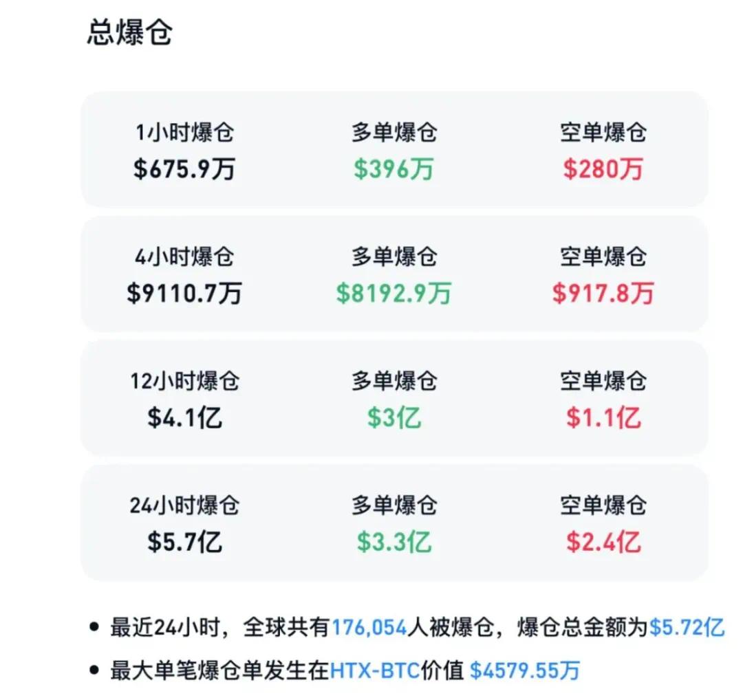Click the red $917.8万 short liquidation figure
Viewport: 743px width, 700px height.
(603, 293)
